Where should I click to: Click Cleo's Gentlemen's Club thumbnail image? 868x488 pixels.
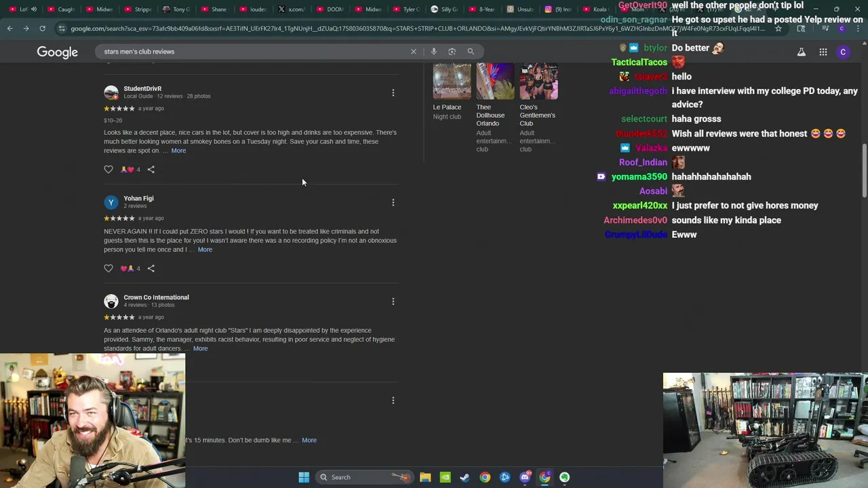[x=538, y=81]
